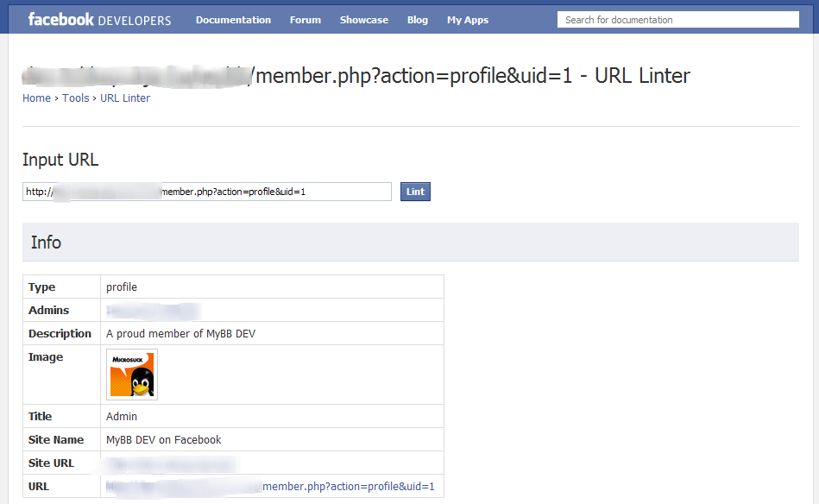819x504 pixels.
Task: Click the description text 'A proud member of MyBB DEV'
Action: click(180, 334)
